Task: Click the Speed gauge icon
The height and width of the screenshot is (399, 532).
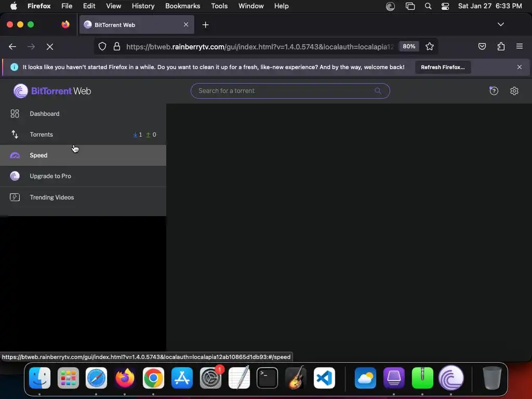Action: tap(15, 155)
